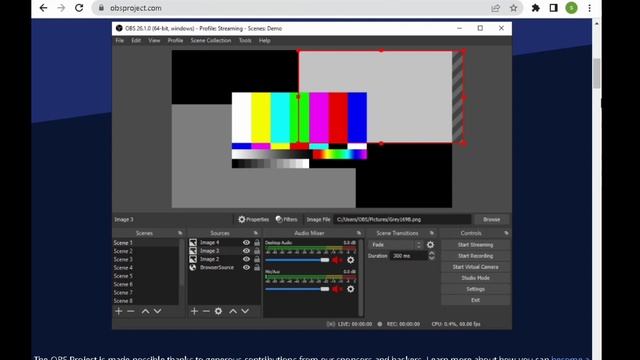Select Scene 2 in the Scenes list

[145, 251]
